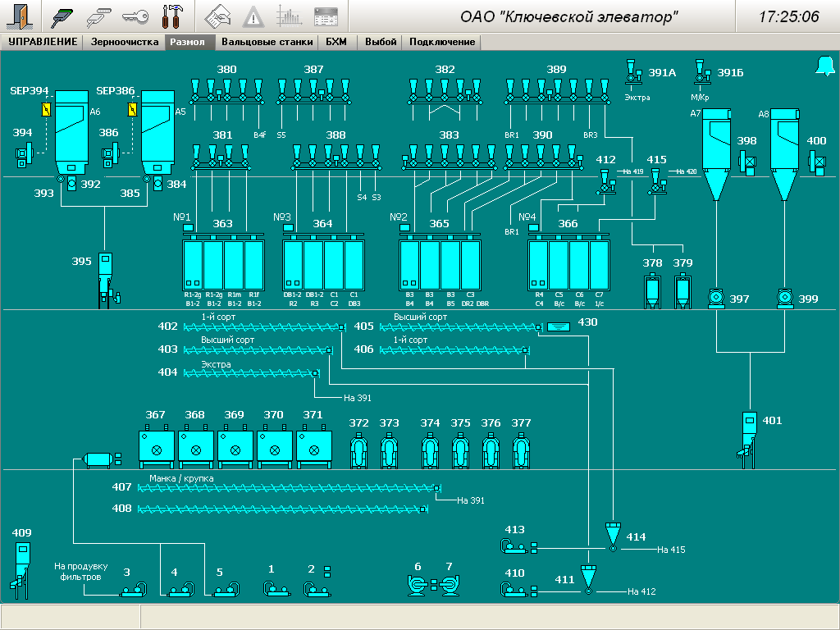Open the Выбой tab
The width and height of the screenshot is (840, 630).
click(381, 42)
